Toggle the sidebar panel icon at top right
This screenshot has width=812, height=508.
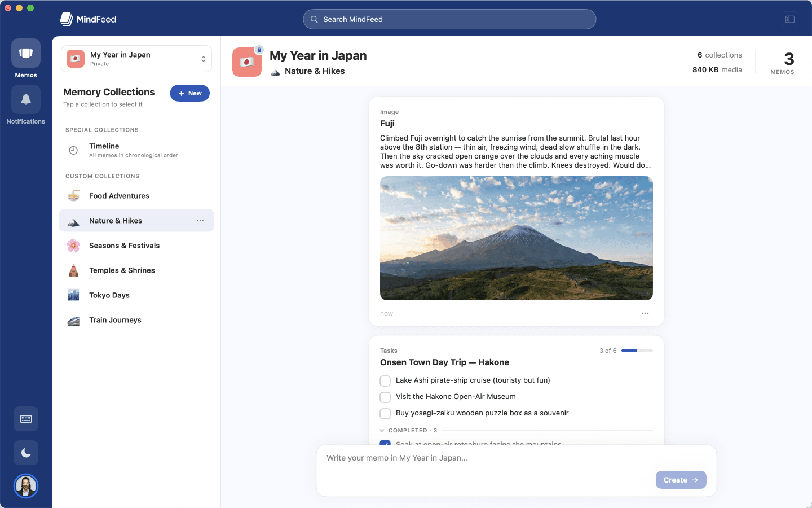tap(790, 19)
